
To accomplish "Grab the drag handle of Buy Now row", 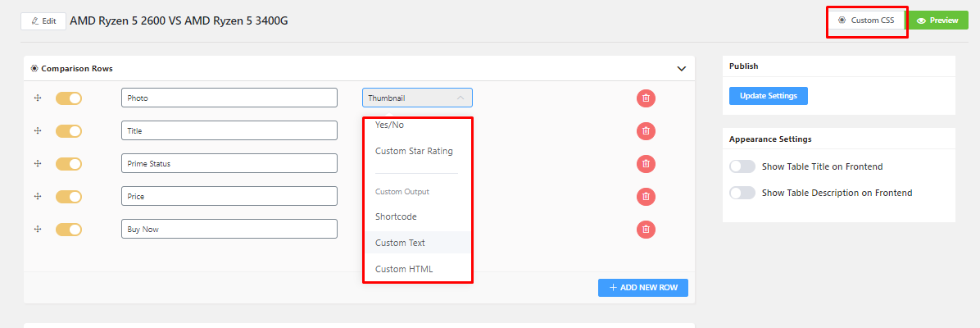I will pos(38,229).
